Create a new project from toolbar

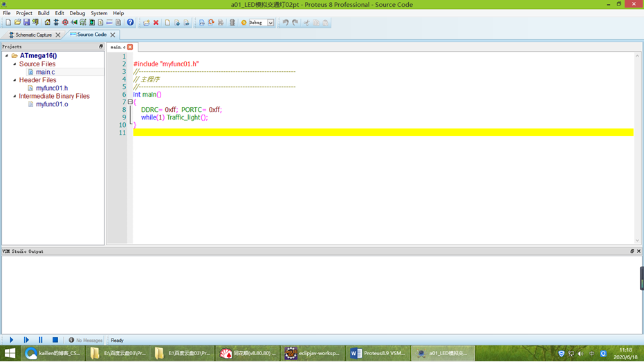[x=8, y=23]
